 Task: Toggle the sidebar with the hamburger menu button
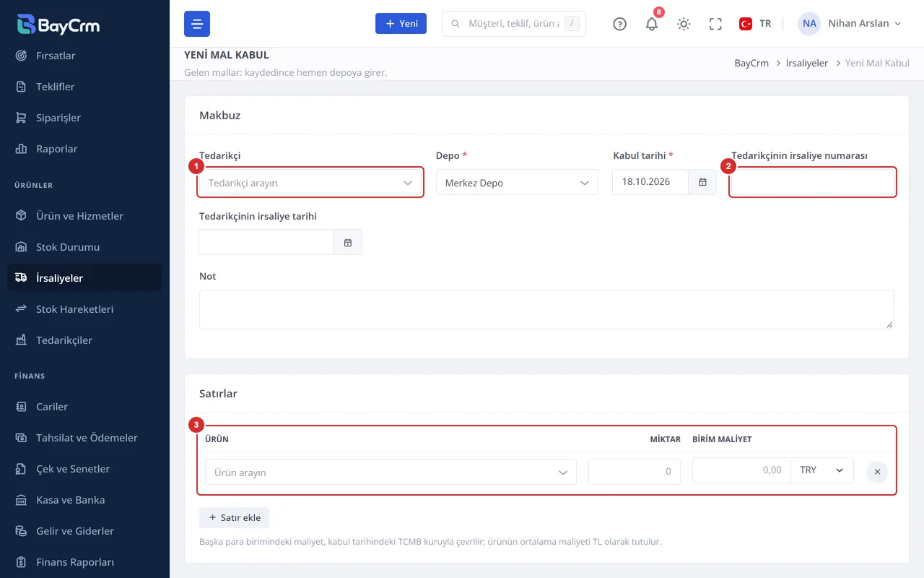pyautogui.click(x=197, y=24)
